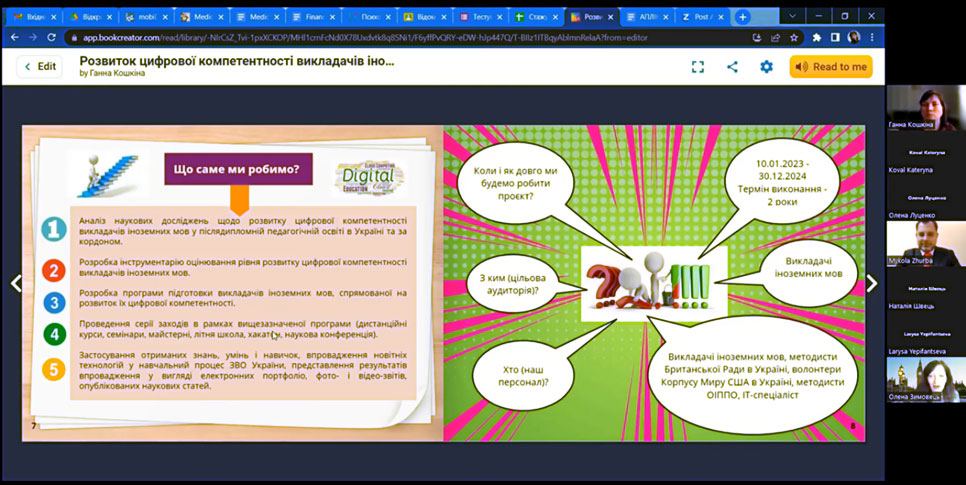This screenshot has height=485, width=966.
Task: Close the active 'Розви' tab
Action: [x=609, y=17]
